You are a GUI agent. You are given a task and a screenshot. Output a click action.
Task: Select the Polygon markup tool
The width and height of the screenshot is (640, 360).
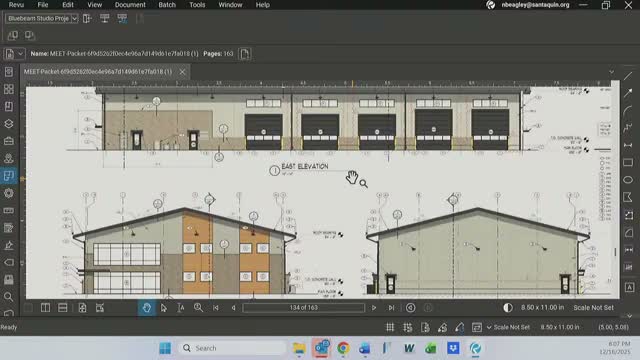[x=628, y=197]
